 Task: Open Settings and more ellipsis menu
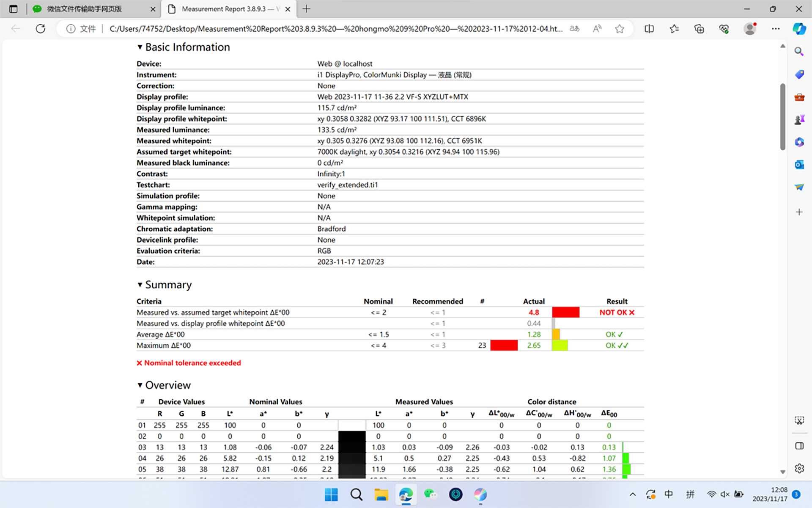775,29
